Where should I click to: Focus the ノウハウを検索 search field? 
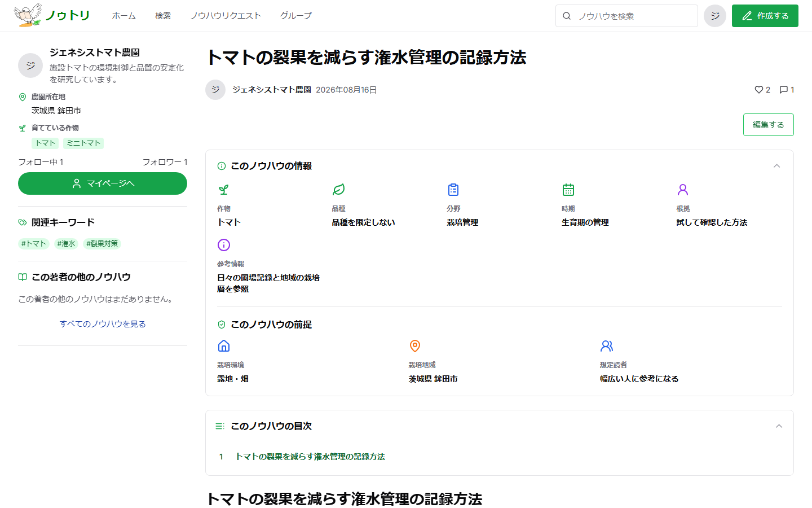pyautogui.click(x=626, y=16)
